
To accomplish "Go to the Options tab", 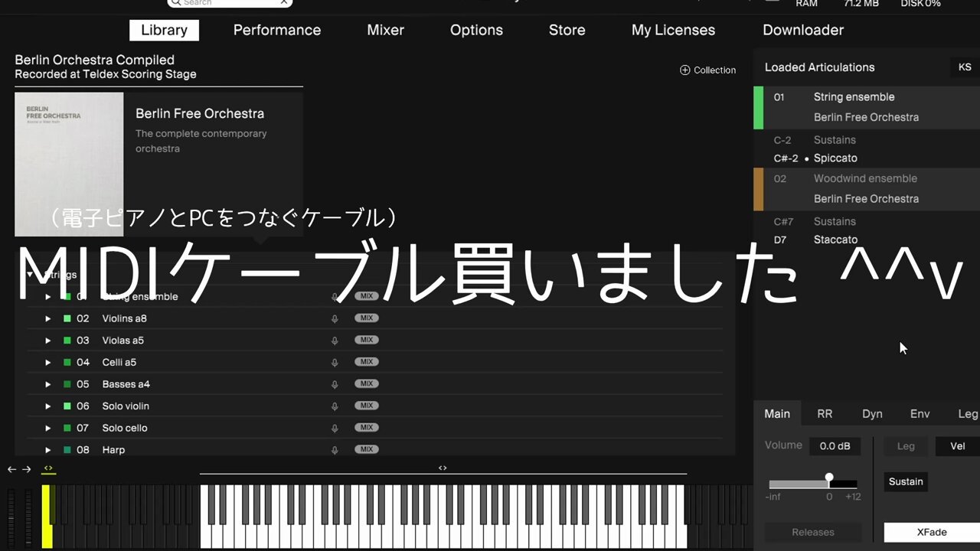I will click(476, 30).
